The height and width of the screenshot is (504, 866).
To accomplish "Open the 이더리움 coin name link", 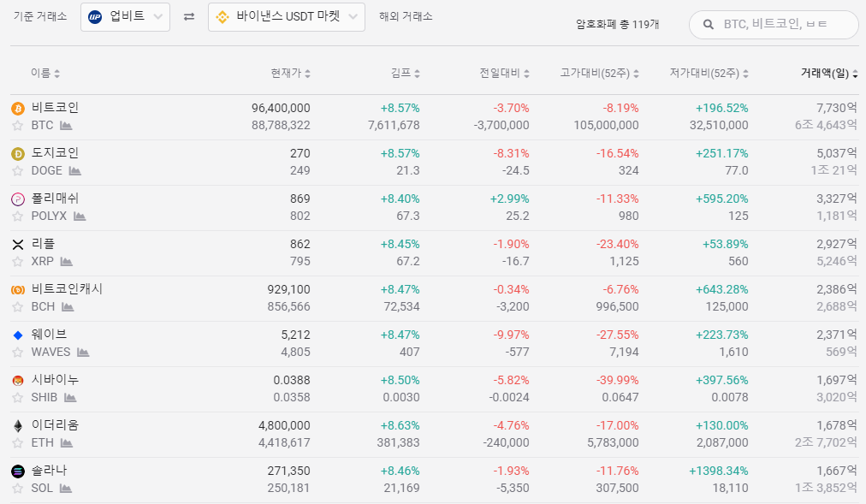I will [x=55, y=425].
